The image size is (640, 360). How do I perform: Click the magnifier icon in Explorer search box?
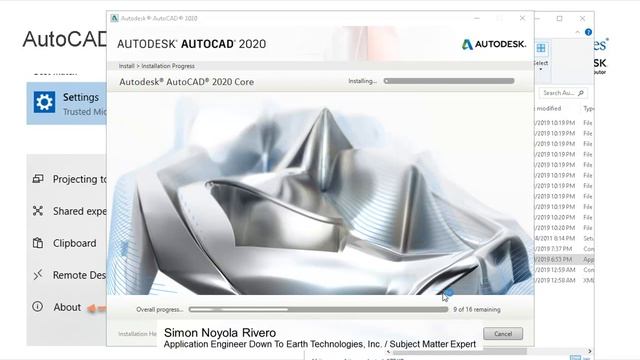tap(581, 93)
